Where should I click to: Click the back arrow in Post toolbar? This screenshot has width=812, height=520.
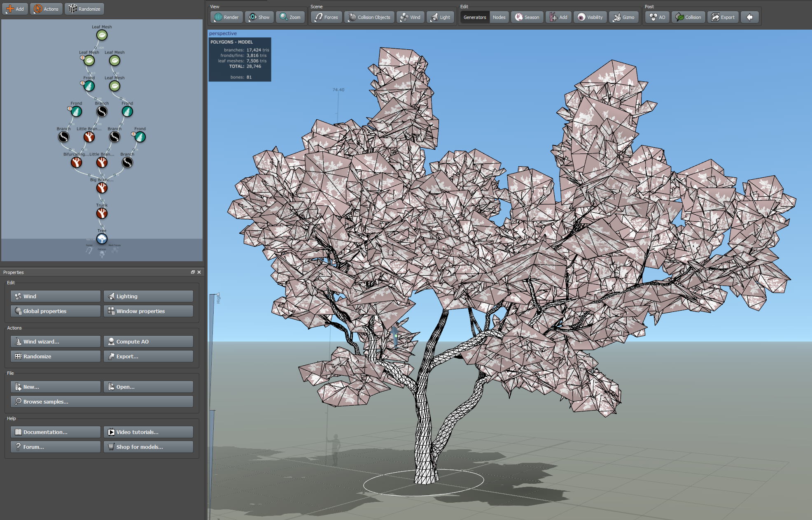click(750, 17)
